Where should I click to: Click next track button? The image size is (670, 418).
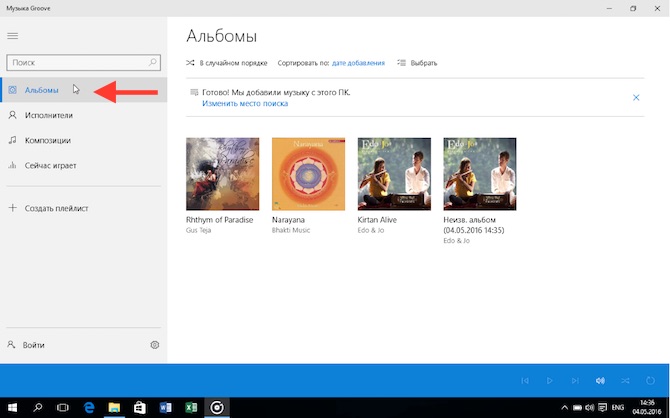(x=575, y=380)
